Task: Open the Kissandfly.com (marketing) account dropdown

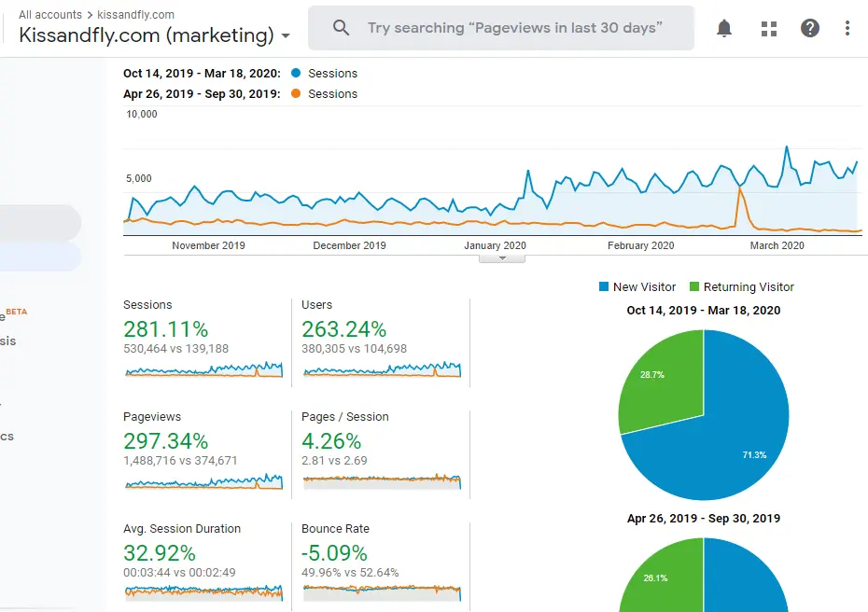Action: (154, 35)
